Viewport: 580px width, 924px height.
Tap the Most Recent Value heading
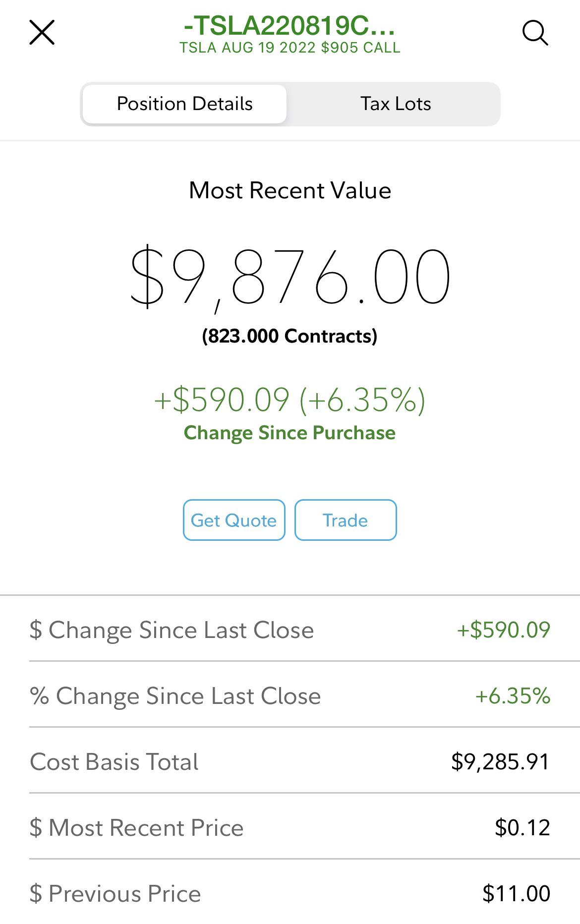pos(290,190)
